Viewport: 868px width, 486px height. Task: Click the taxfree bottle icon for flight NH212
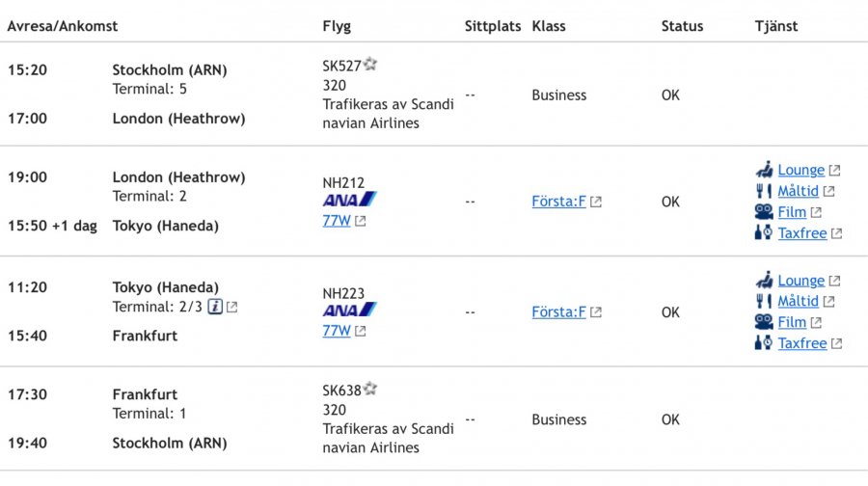pyautogui.click(x=765, y=232)
